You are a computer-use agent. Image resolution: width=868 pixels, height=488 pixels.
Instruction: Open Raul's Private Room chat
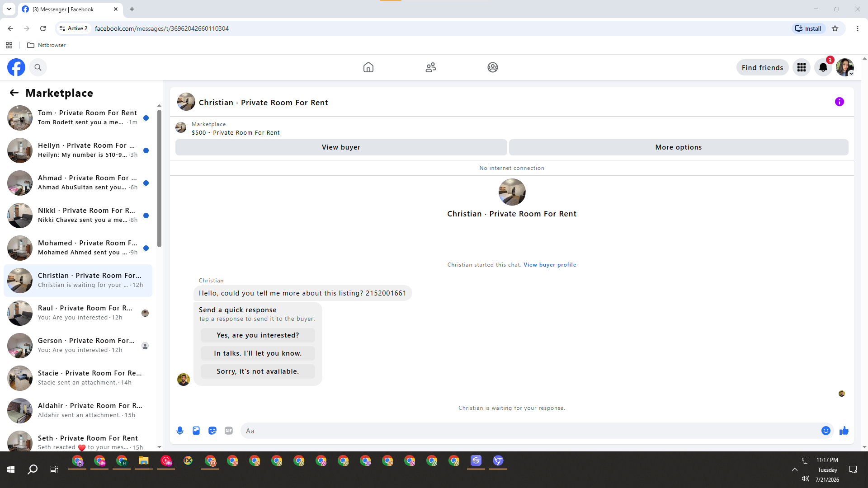[x=78, y=313]
